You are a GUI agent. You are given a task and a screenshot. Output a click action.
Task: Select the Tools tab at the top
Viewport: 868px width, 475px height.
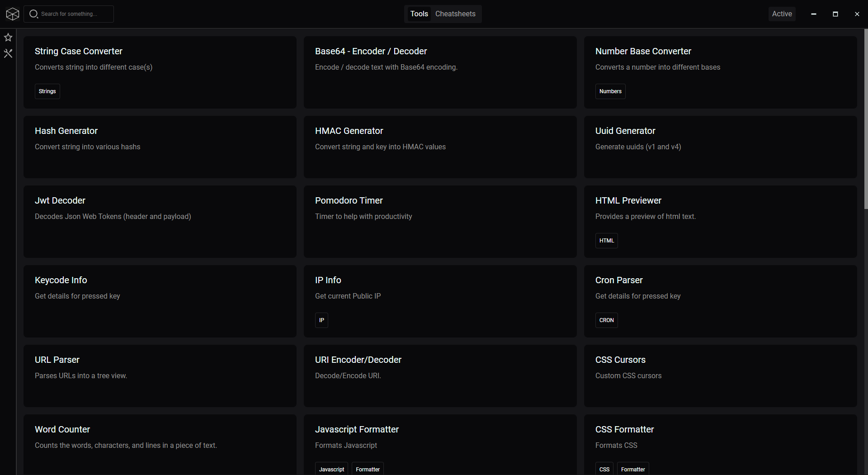click(x=419, y=14)
